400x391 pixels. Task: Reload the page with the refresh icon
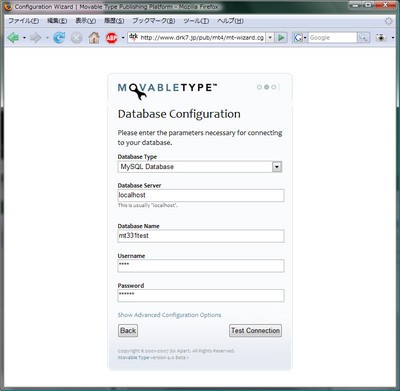tap(59, 38)
